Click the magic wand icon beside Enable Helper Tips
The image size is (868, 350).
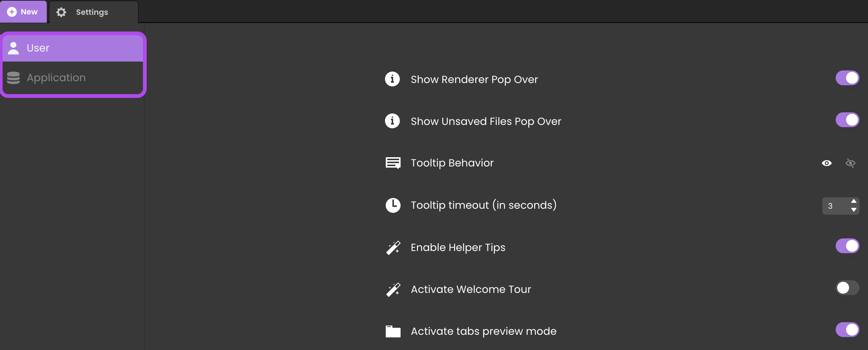click(393, 247)
